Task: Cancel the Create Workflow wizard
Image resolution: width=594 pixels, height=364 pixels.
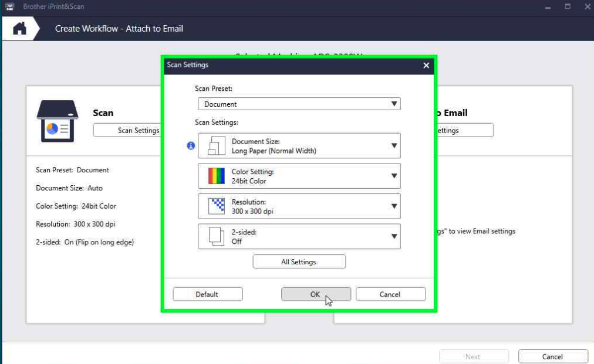Action: pyautogui.click(x=553, y=356)
